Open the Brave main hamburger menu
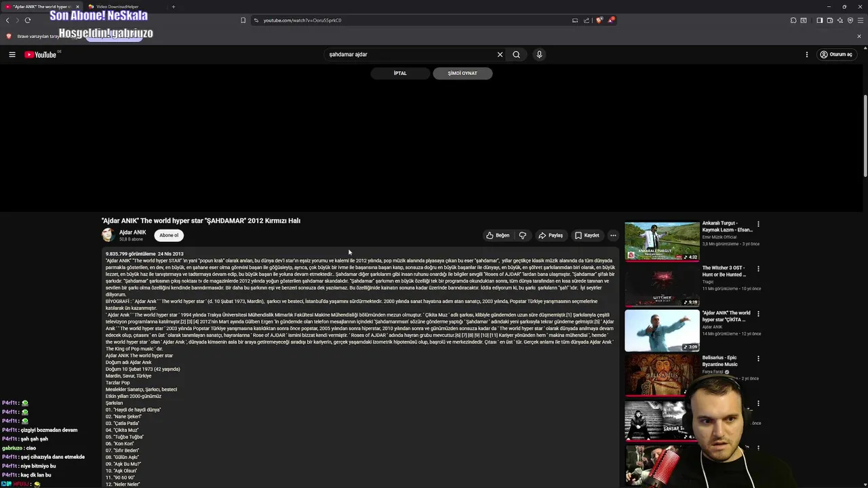Viewport: 868px width, 488px height. click(861, 20)
